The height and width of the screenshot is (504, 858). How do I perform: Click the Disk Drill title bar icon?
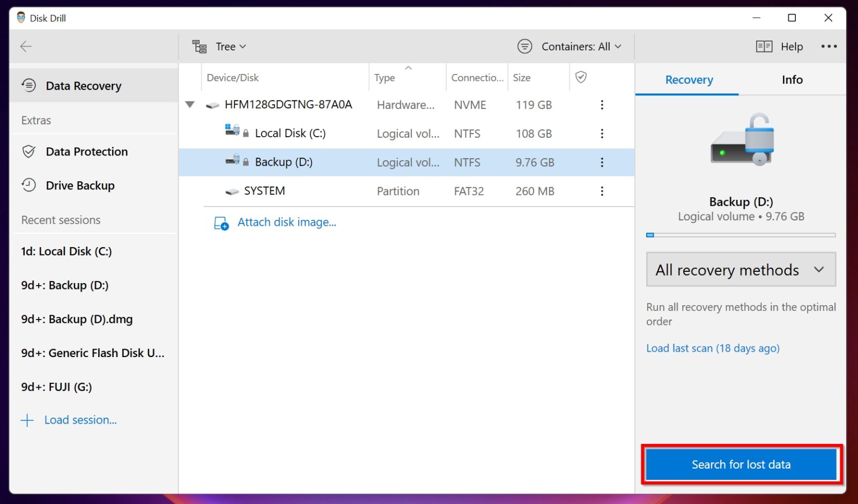(x=20, y=18)
